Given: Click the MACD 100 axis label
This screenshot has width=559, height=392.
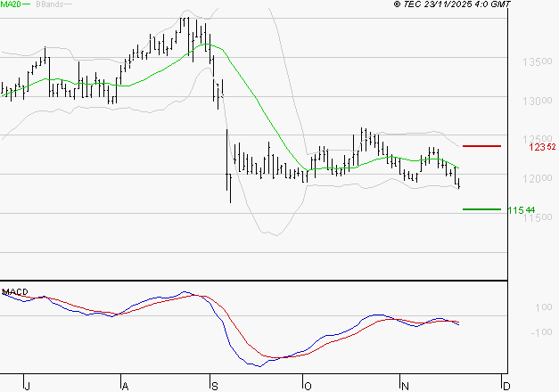Looking at the screenshot, I should [x=544, y=307].
